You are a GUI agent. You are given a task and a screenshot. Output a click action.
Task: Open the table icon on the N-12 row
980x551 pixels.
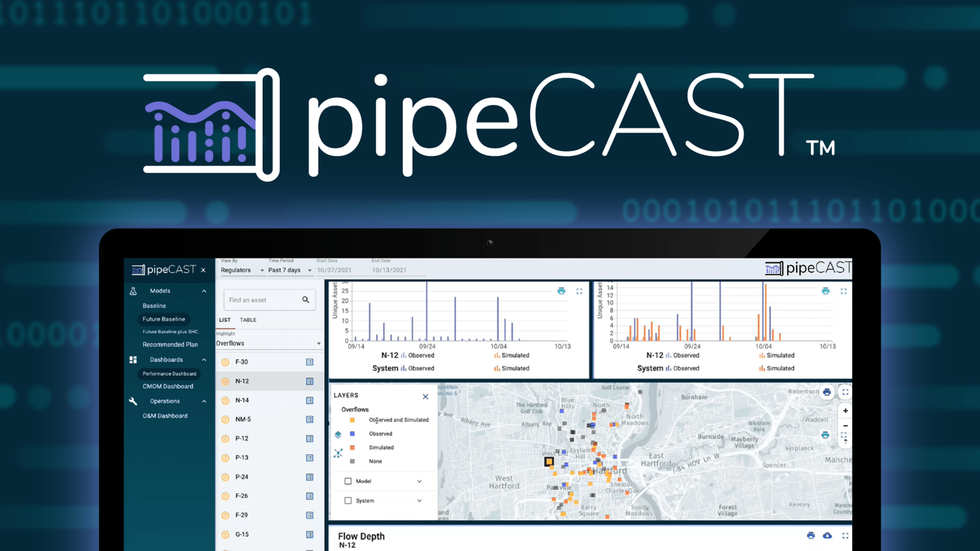[x=310, y=381]
